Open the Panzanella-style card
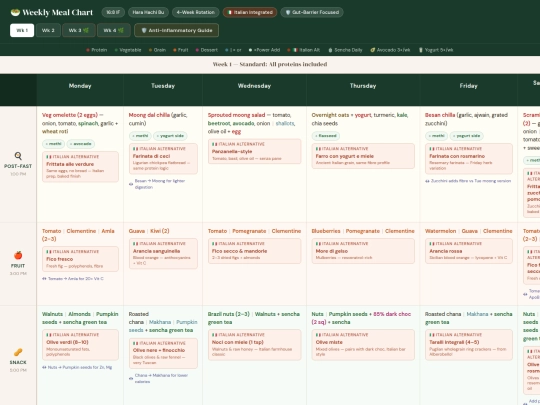The image size is (540, 405). tap(255, 151)
